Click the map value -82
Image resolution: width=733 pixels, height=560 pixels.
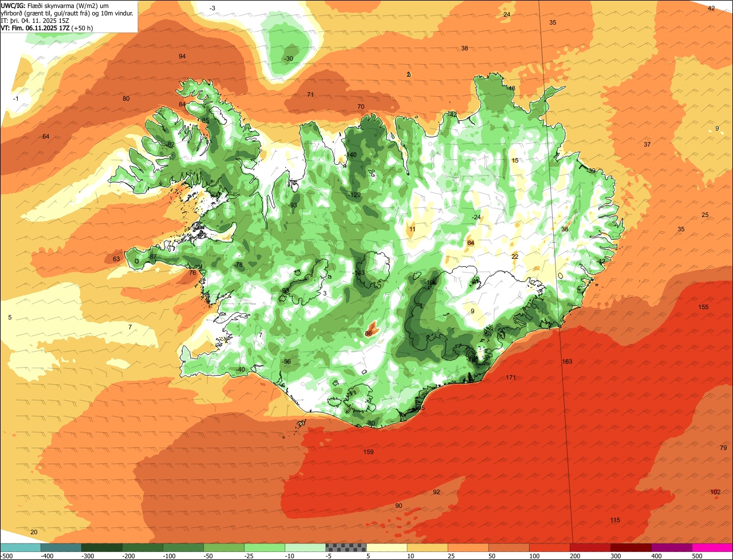tap(170, 144)
